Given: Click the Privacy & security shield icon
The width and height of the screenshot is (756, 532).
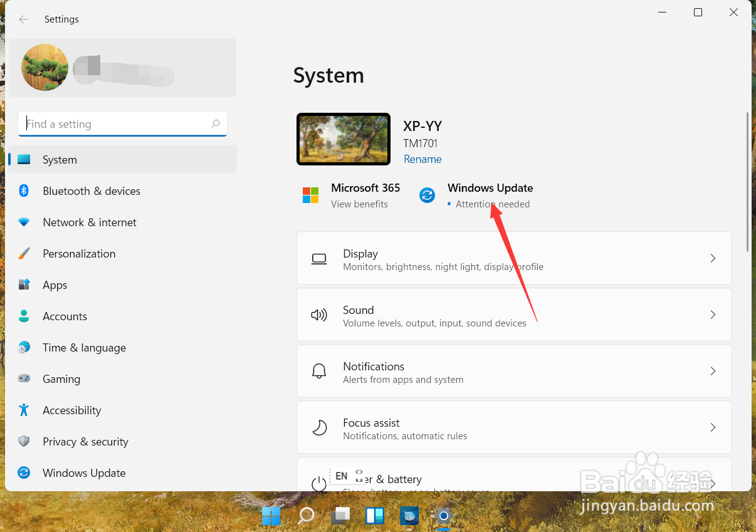Looking at the screenshot, I should click(24, 441).
